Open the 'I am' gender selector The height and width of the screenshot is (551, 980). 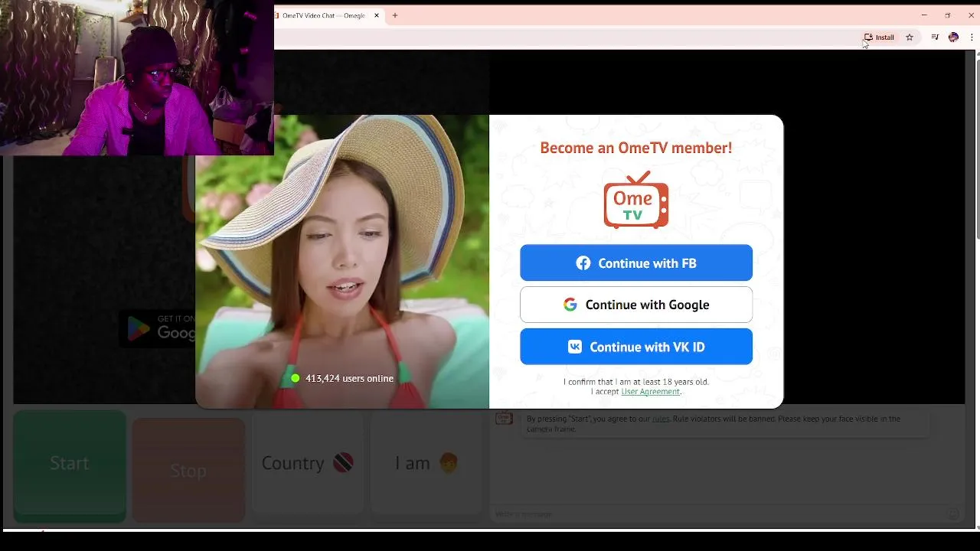(426, 463)
